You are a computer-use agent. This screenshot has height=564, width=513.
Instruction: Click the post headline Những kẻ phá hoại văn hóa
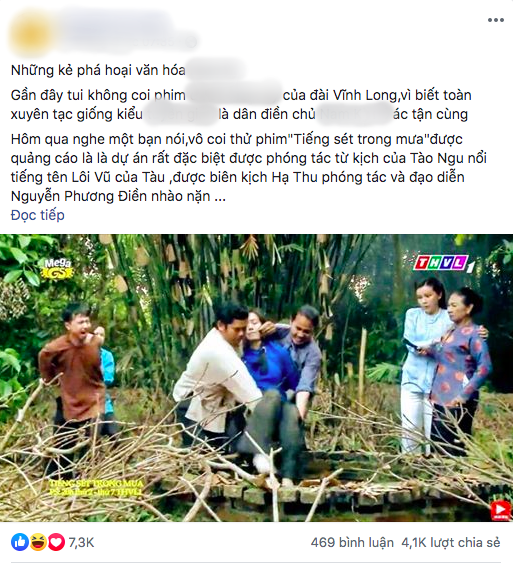[98, 70]
